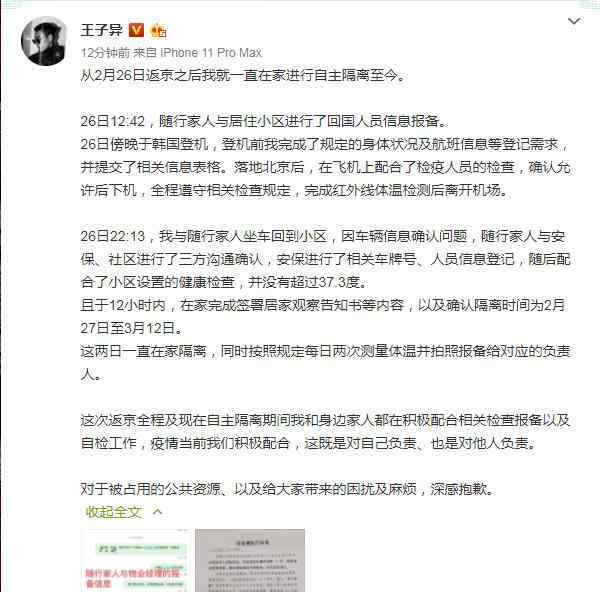Click the line starting 这两日一直在家隔离
The width and height of the screenshot is (600, 592).
pos(325,351)
